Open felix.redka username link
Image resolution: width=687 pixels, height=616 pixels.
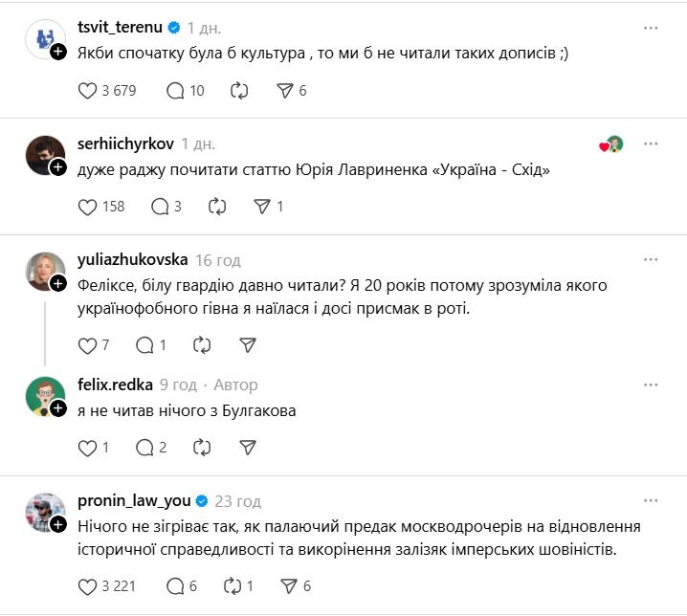pyautogui.click(x=115, y=385)
